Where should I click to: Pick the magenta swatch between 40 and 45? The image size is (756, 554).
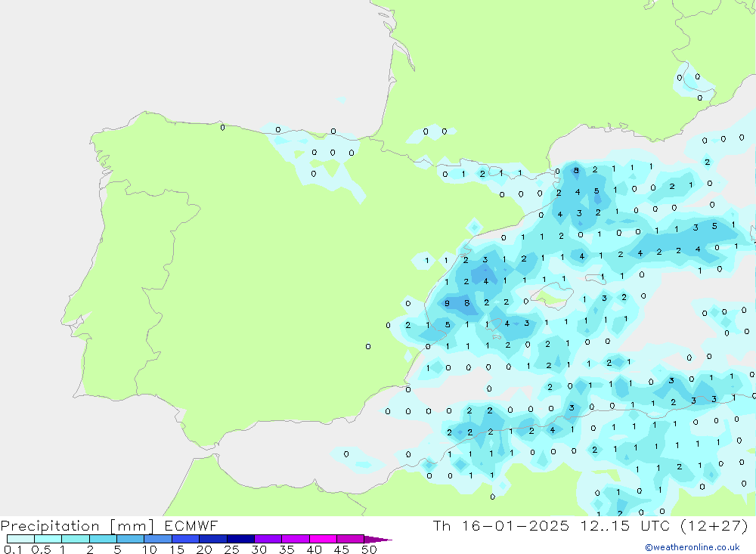click(322, 539)
